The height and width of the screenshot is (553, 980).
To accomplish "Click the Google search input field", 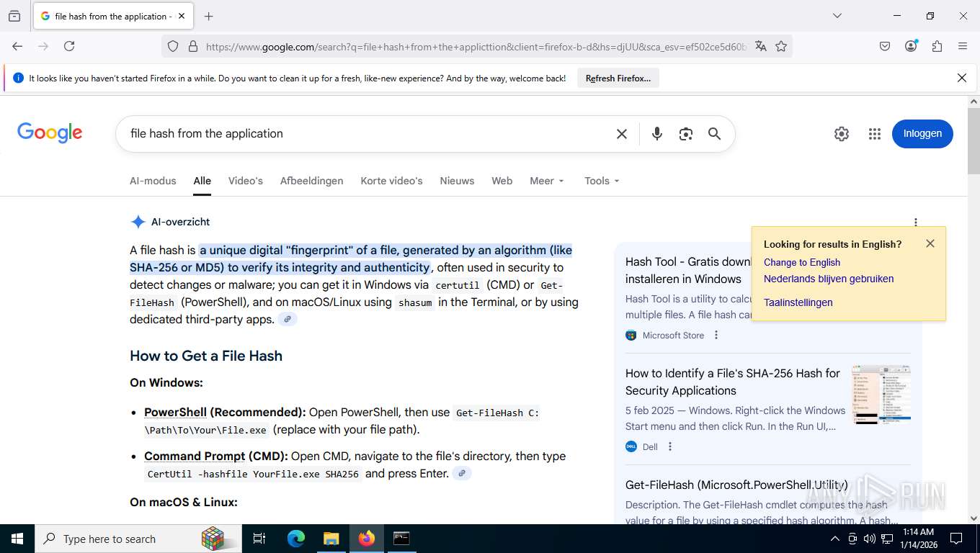I will tap(367, 134).
